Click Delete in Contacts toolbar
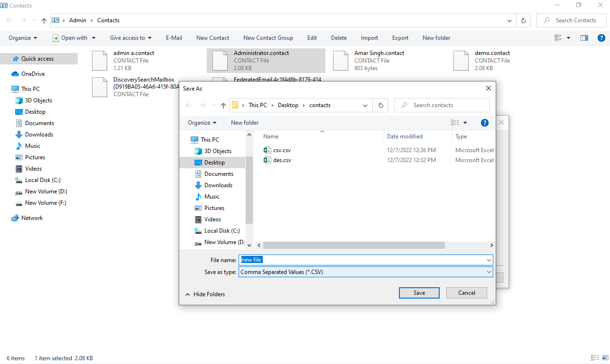This screenshot has width=610, height=364. click(339, 38)
